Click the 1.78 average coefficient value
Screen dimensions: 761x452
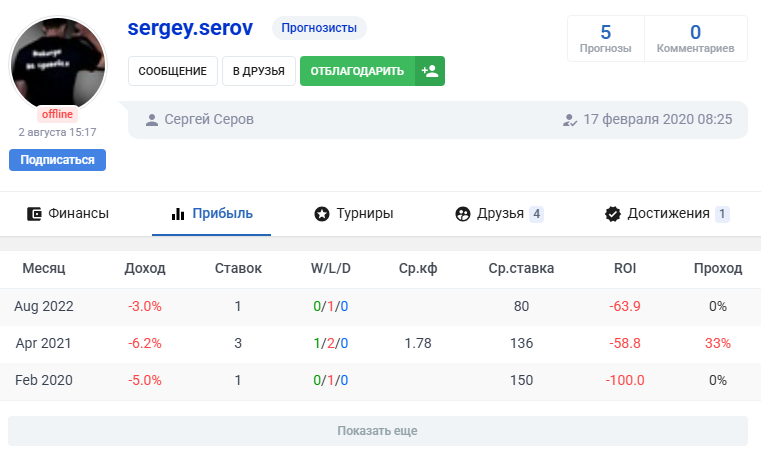coord(418,343)
